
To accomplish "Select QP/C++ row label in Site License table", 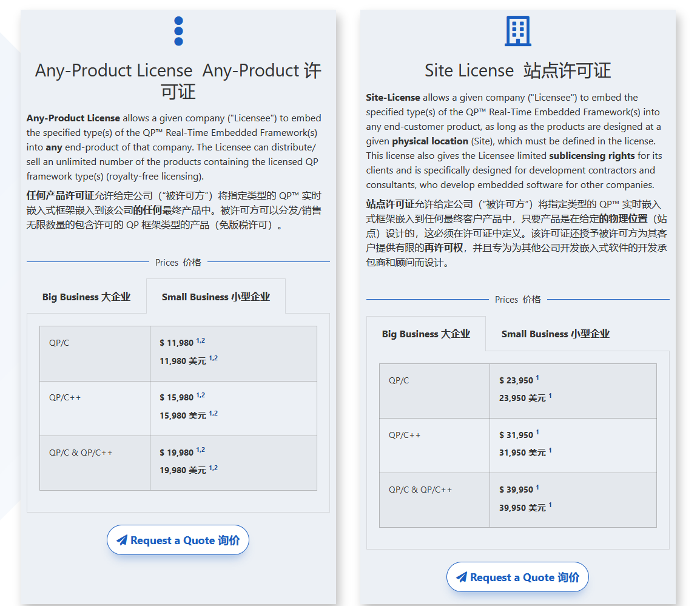I will (405, 435).
